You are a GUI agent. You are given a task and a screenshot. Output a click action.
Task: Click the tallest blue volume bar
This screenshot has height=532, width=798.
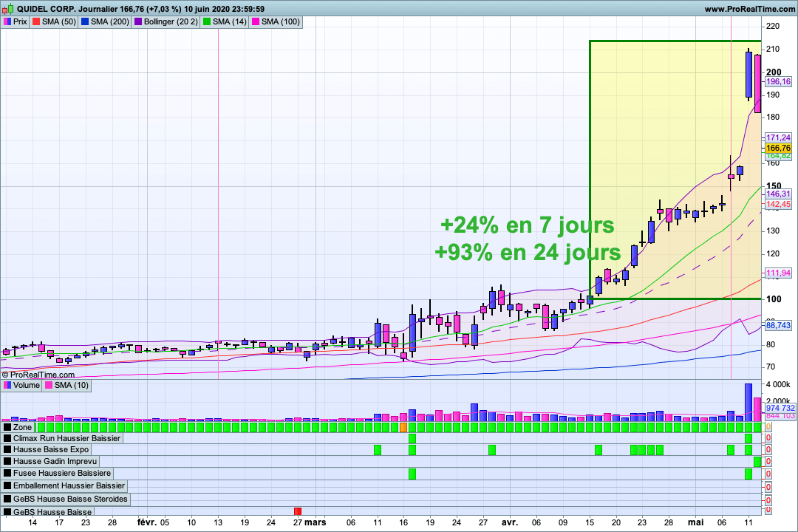click(748, 402)
